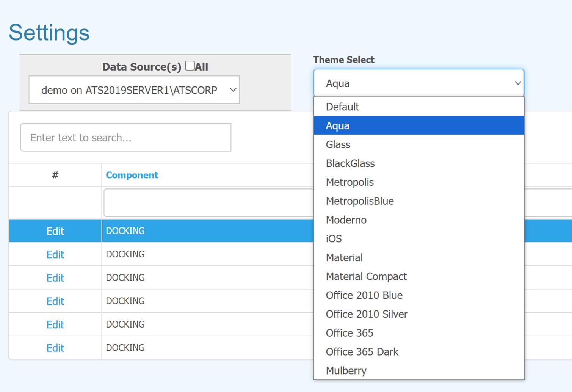Click the Component column filter field
This screenshot has height=392, width=572.
pos(208,203)
